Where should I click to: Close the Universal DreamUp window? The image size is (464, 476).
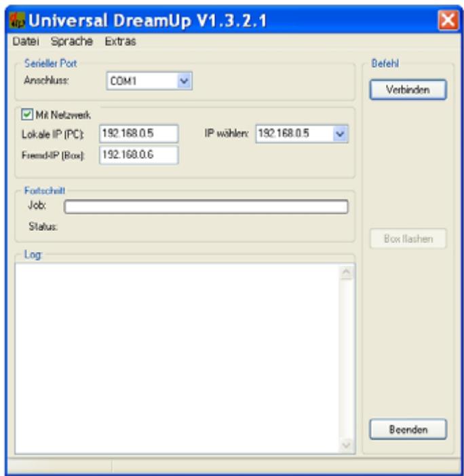pyautogui.click(x=448, y=20)
